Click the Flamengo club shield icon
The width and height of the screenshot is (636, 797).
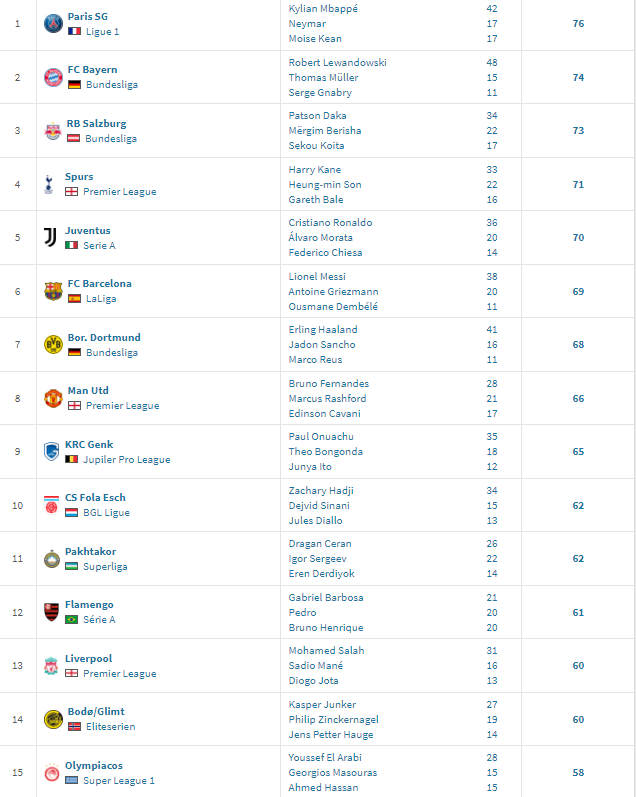[51, 612]
